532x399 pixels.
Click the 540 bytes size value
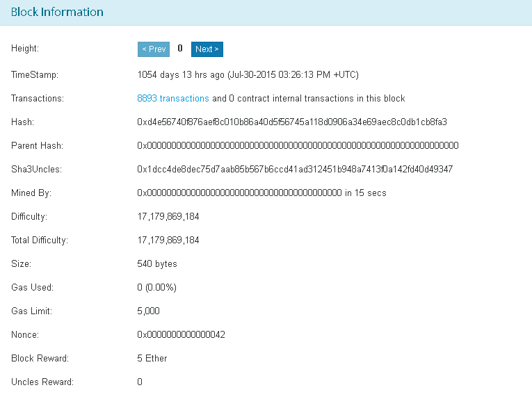[x=157, y=264]
